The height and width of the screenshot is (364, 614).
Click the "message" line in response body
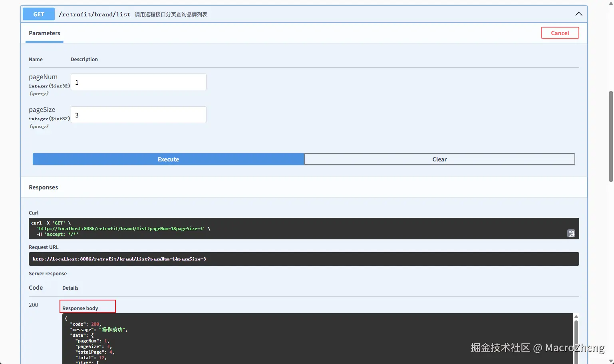tap(99, 330)
